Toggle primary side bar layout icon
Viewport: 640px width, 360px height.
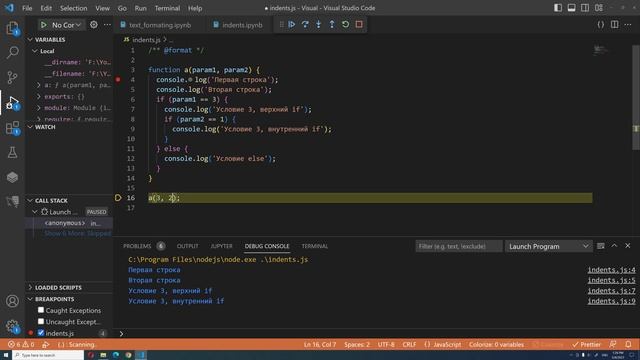click(x=558, y=8)
